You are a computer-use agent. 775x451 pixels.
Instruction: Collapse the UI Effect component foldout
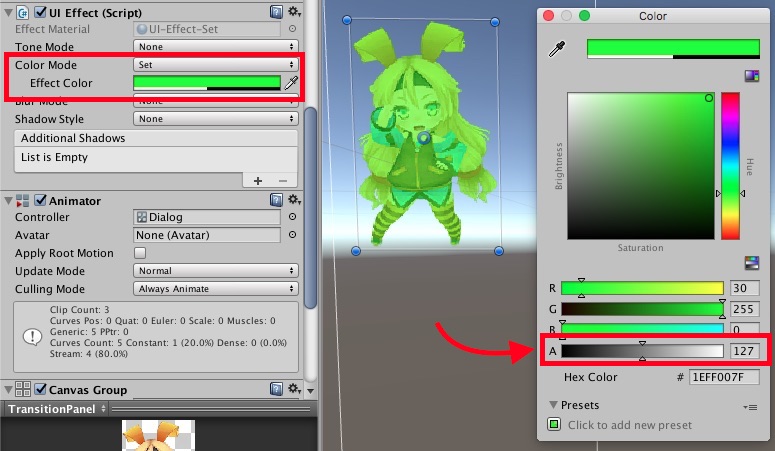(x=8, y=12)
